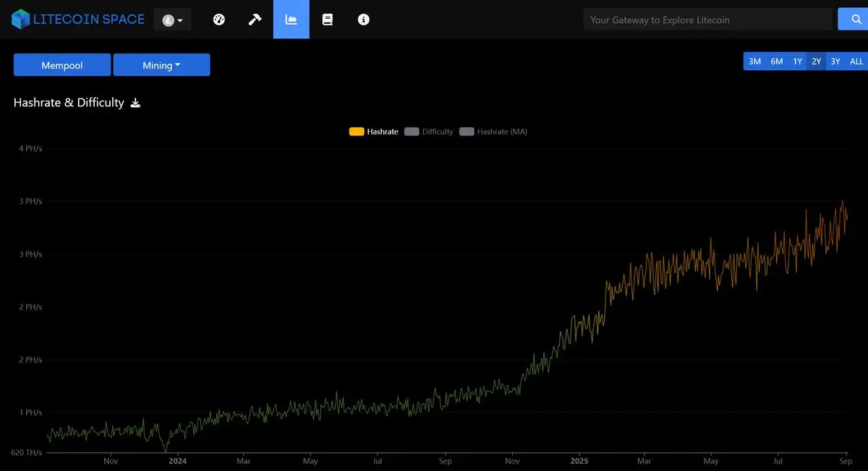Select the 3Y time range
Screen dimensions: 868x471
(x=835, y=61)
